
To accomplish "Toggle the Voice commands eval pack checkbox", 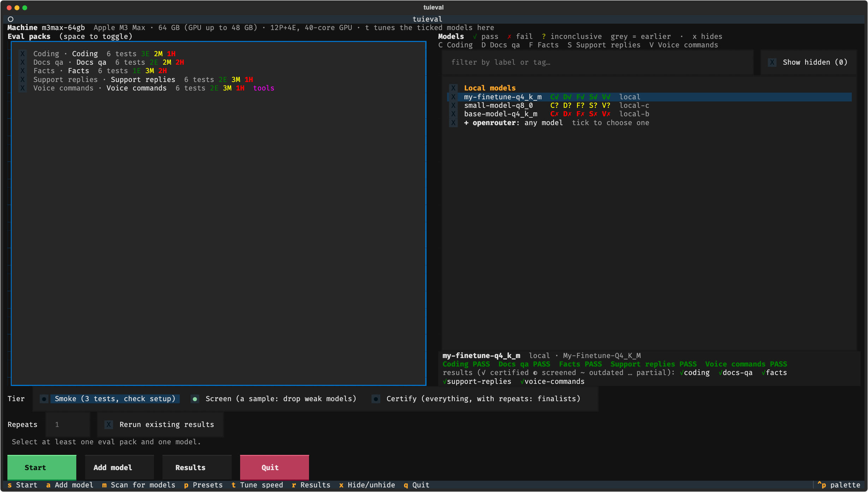I will pos(23,88).
